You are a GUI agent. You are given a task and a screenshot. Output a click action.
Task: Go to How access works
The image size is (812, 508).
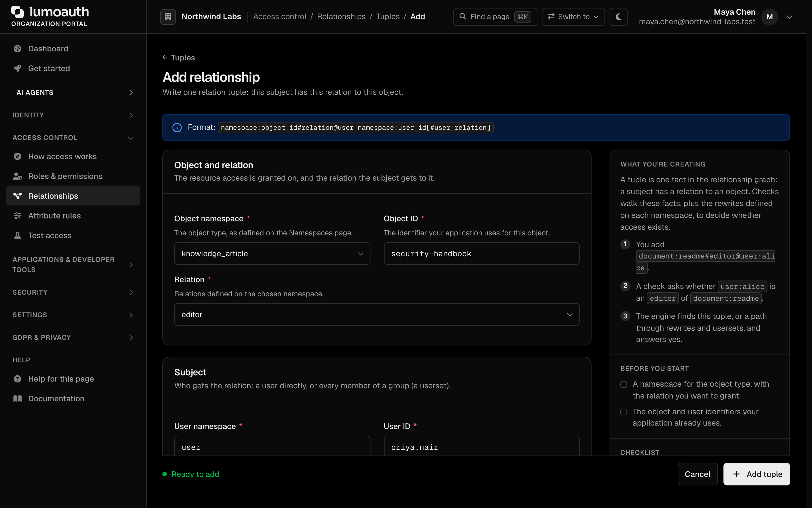click(x=73, y=157)
